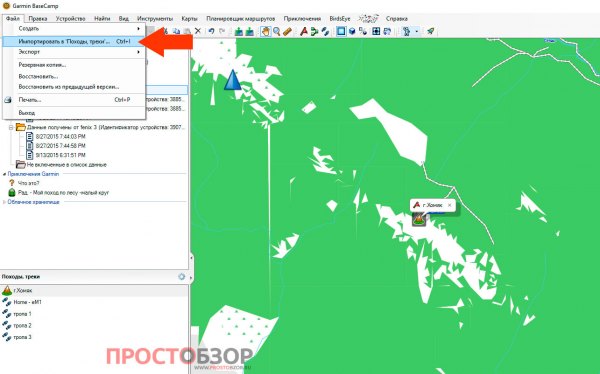This screenshot has width=600, height=374.
Task: Click the blue triangle marker on map
Action: pyautogui.click(x=232, y=80)
